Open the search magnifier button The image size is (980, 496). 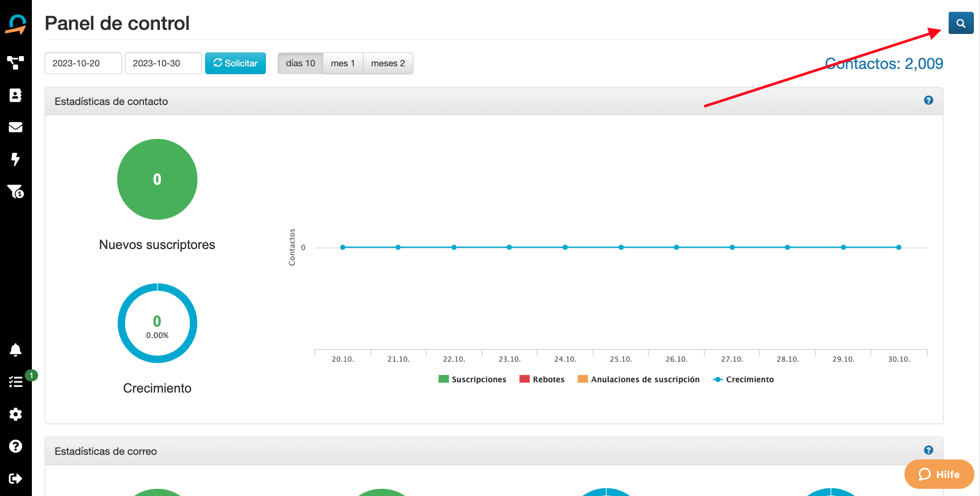pyautogui.click(x=960, y=23)
